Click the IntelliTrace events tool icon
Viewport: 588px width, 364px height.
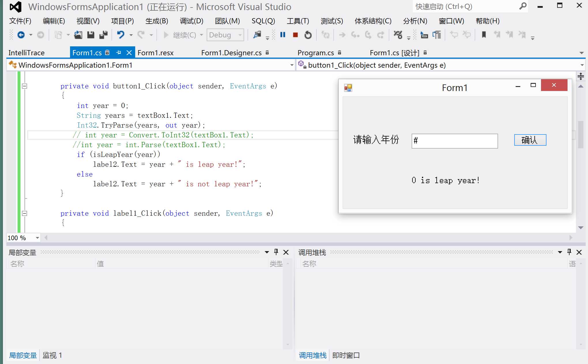[x=398, y=35]
